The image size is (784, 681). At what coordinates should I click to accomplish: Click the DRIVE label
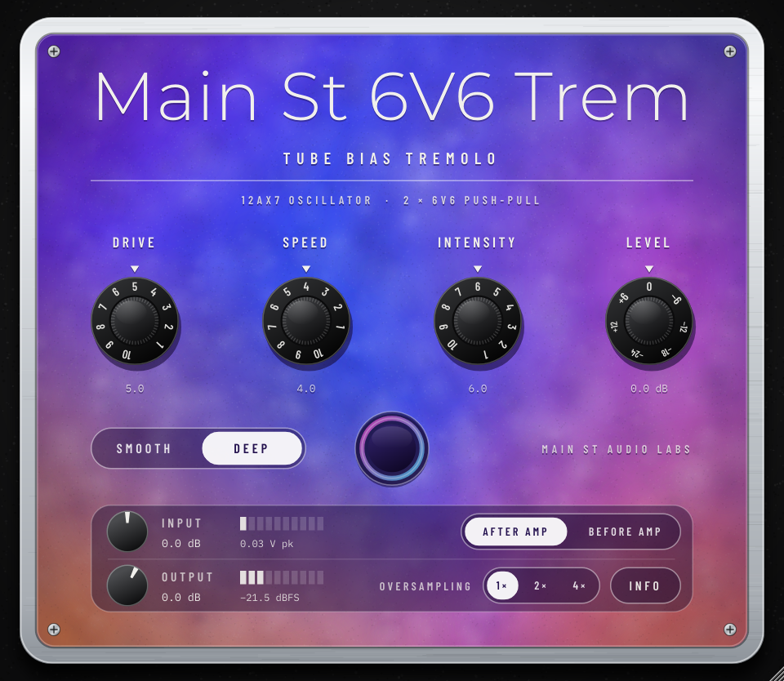pos(134,243)
